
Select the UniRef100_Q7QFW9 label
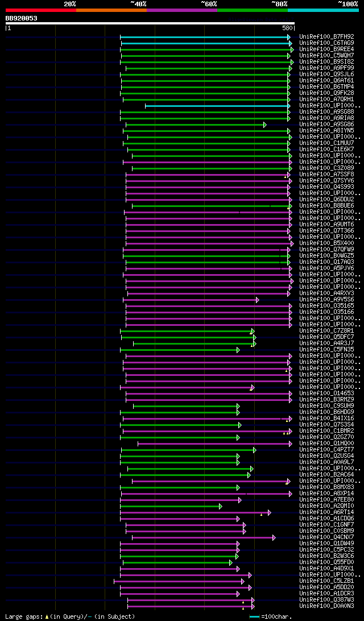click(327, 250)
